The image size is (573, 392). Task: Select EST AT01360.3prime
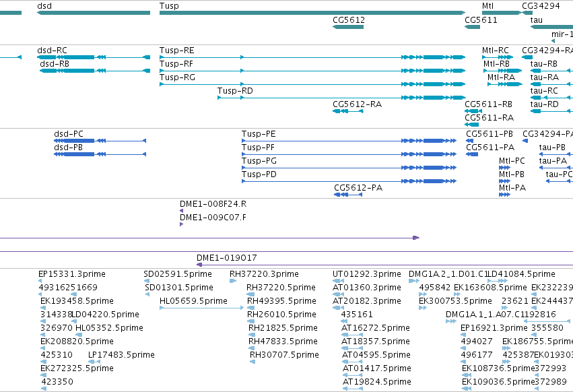coord(367,288)
